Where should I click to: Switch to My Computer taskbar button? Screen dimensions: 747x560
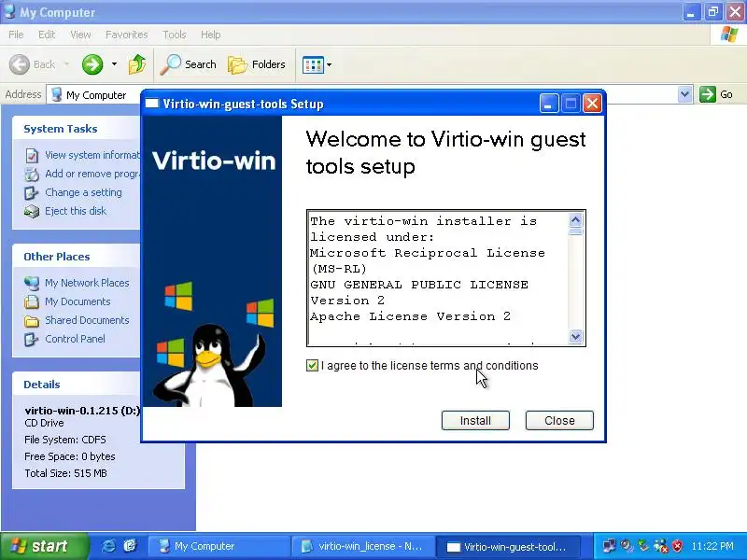tap(218, 546)
